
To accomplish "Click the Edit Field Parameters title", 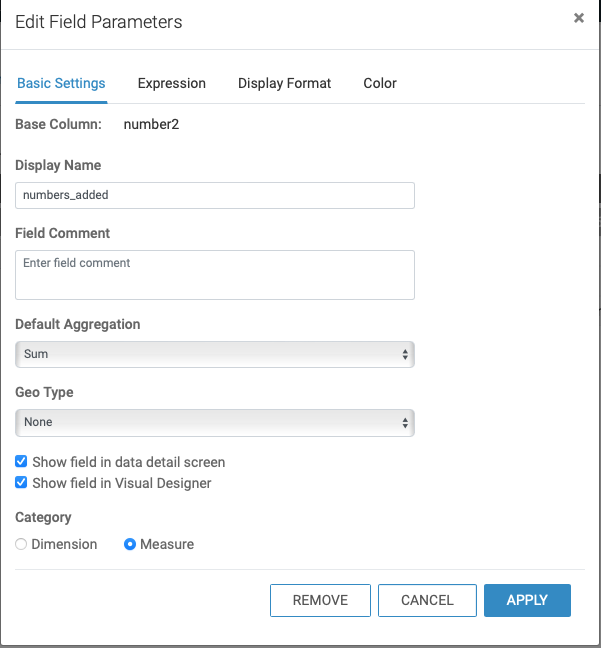I will pos(99,22).
